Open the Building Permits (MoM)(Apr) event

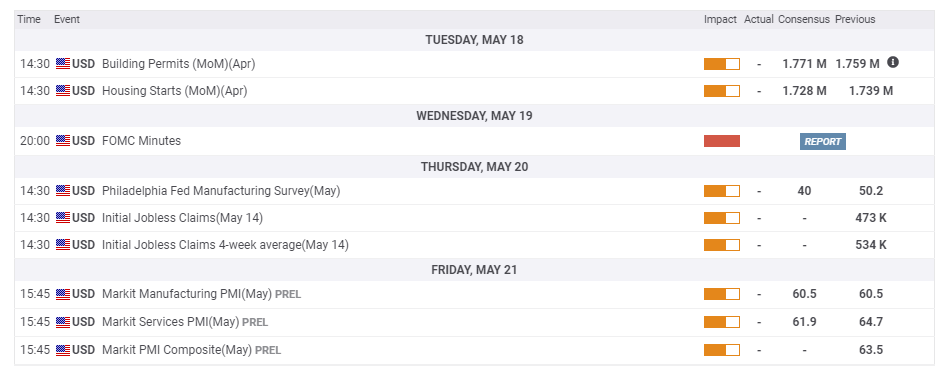(x=179, y=64)
